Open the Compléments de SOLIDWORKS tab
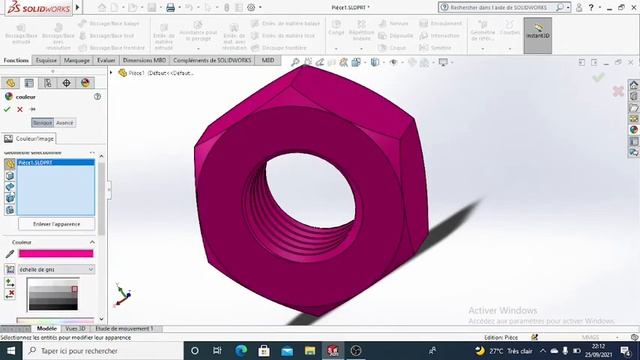640x360 pixels. [212, 60]
